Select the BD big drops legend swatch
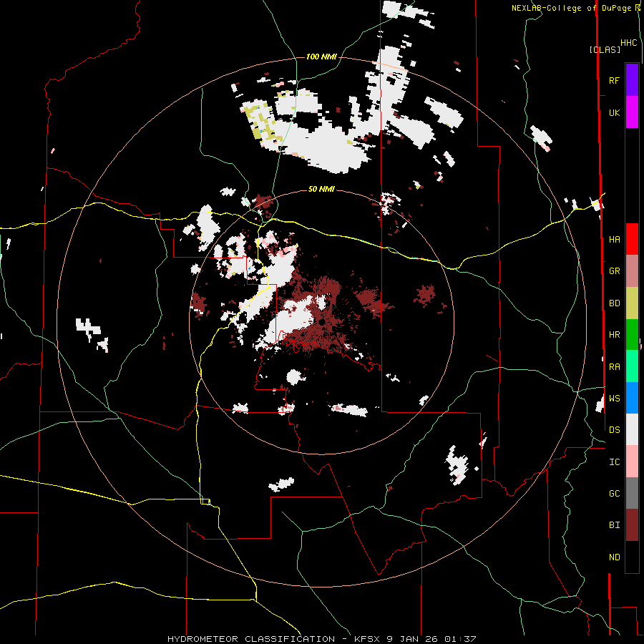This screenshot has height=644, width=644. click(632, 303)
